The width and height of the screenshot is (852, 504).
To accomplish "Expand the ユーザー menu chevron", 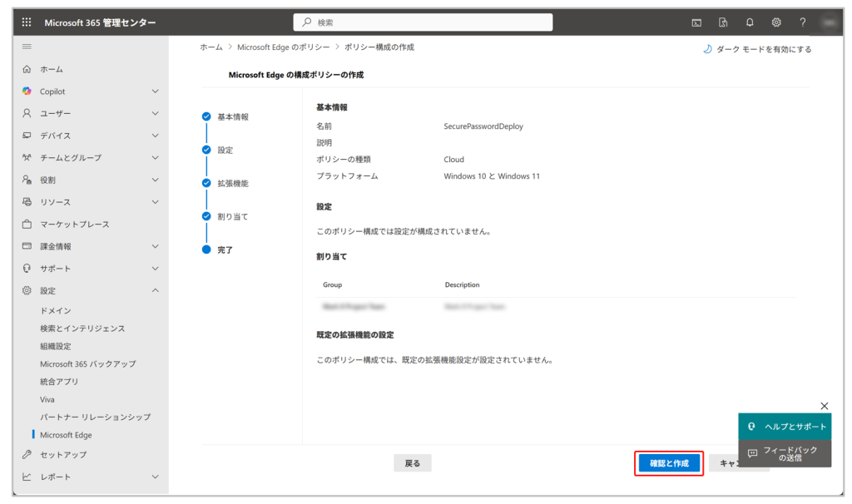I will click(156, 113).
